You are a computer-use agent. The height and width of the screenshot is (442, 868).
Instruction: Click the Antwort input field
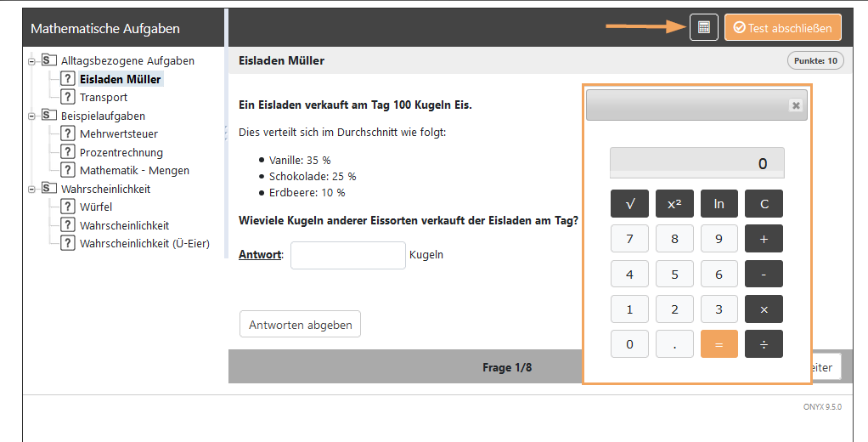347,255
